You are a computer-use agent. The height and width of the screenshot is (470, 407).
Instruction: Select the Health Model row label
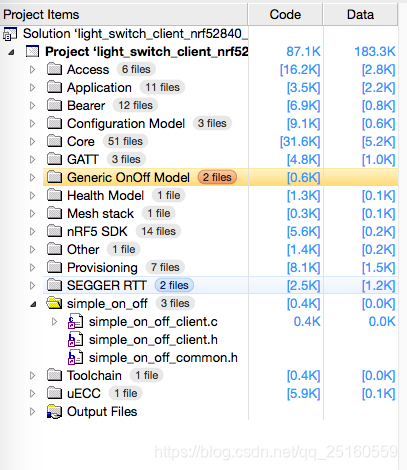[105, 195]
